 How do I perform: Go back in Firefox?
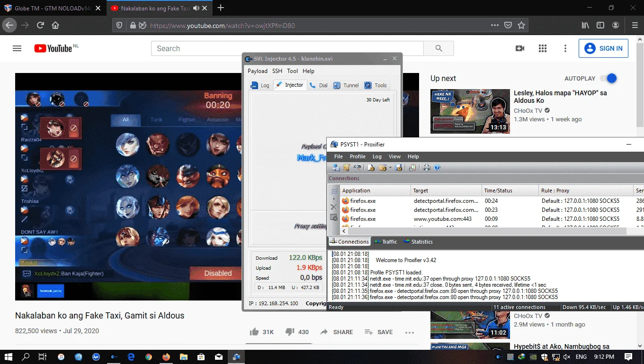tap(9, 25)
